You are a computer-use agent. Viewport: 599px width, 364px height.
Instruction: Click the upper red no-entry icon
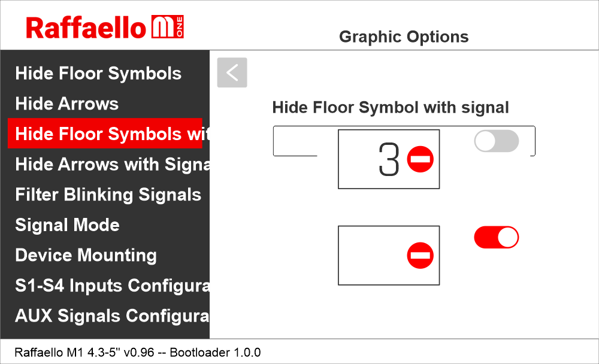pos(420,159)
